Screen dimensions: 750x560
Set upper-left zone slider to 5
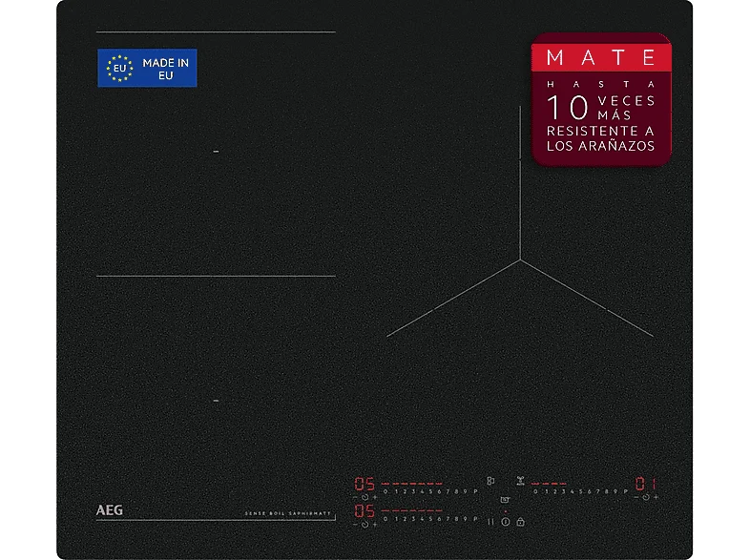tap(430, 491)
